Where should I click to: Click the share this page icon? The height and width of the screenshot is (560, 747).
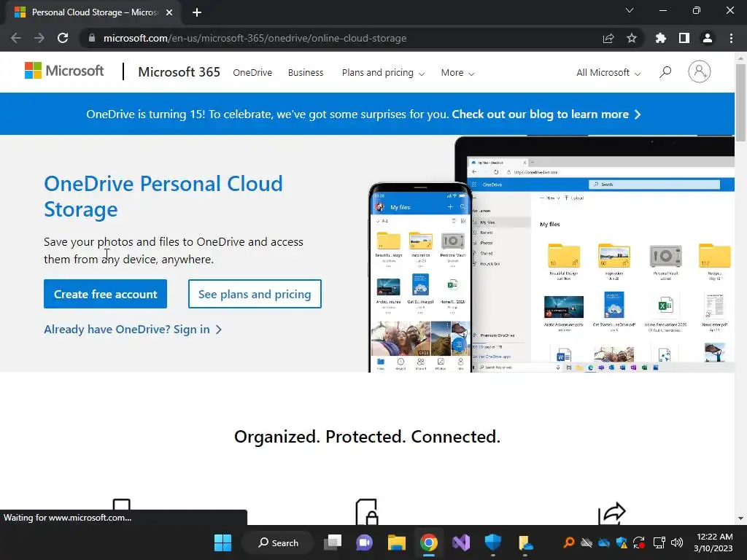608,38
